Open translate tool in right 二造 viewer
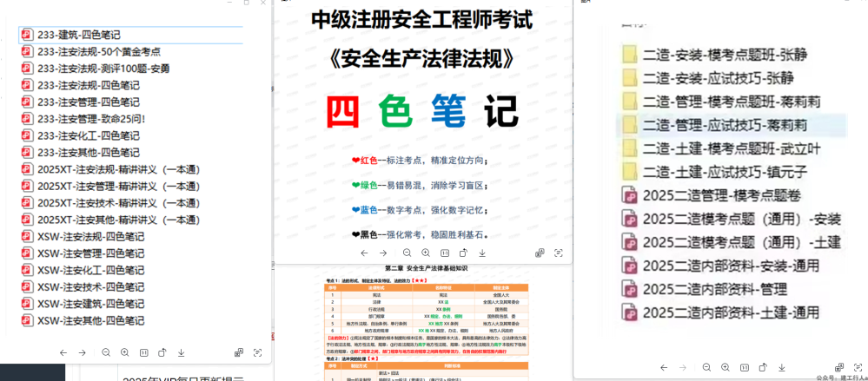Viewport: 868px width, 381px height. (x=840, y=367)
